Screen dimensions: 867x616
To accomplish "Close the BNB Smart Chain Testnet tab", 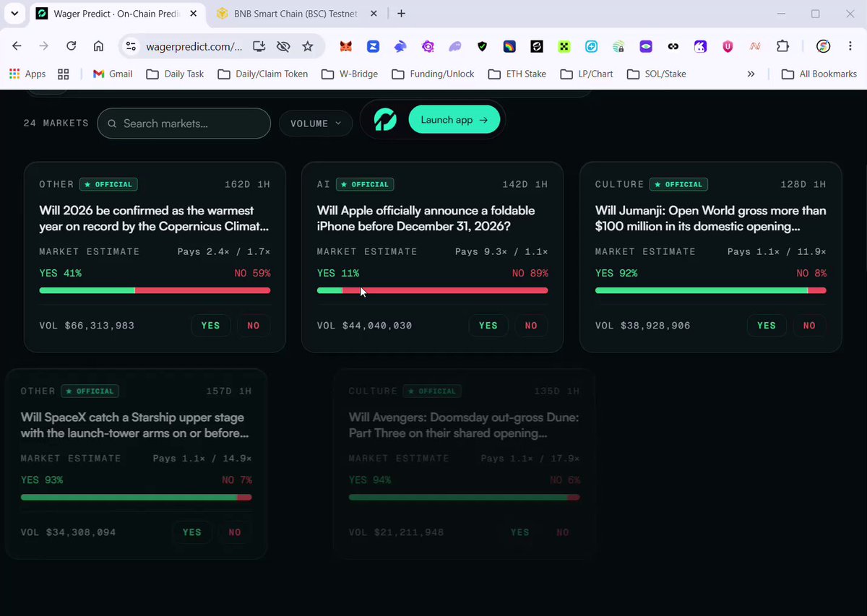I will pyautogui.click(x=373, y=14).
